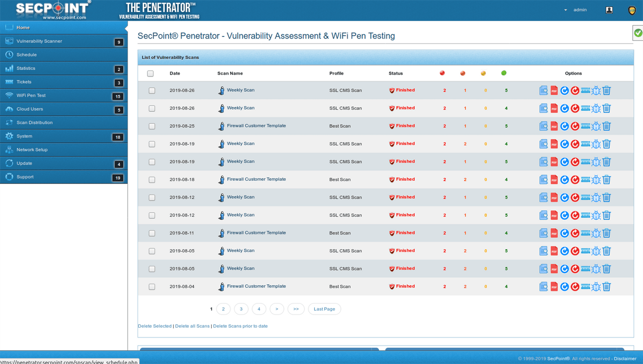Go to the Schedule section in the sidebar

tap(27, 54)
